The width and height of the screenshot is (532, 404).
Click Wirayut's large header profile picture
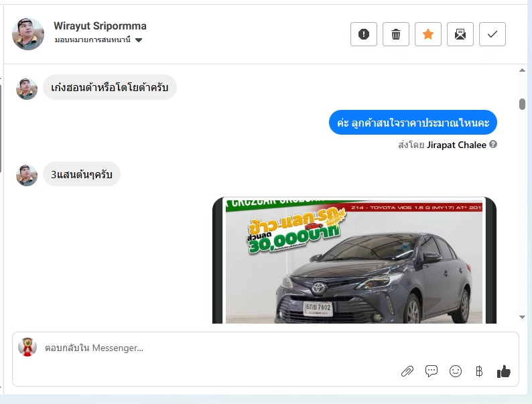(x=28, y=34)
